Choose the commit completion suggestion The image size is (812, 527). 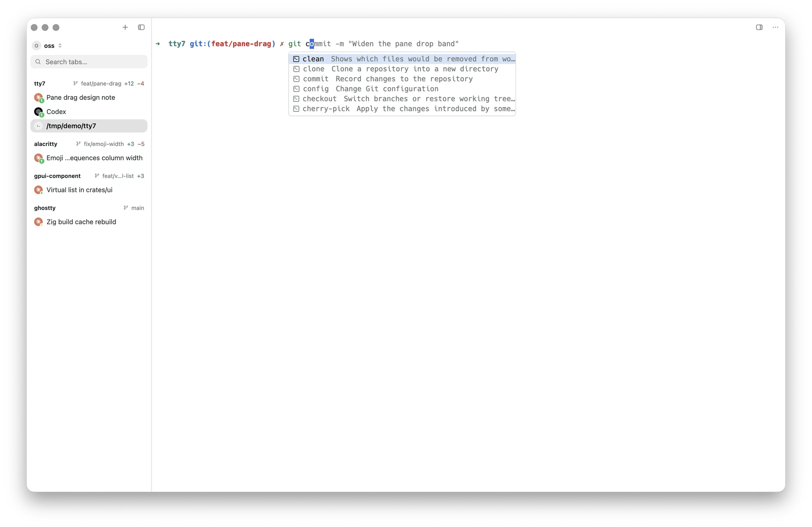pyautogui.click(x=402, y=79)
